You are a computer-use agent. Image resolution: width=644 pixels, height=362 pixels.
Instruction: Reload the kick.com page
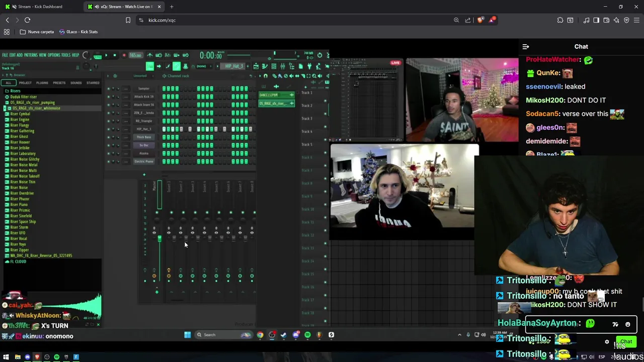coord(28,20)
